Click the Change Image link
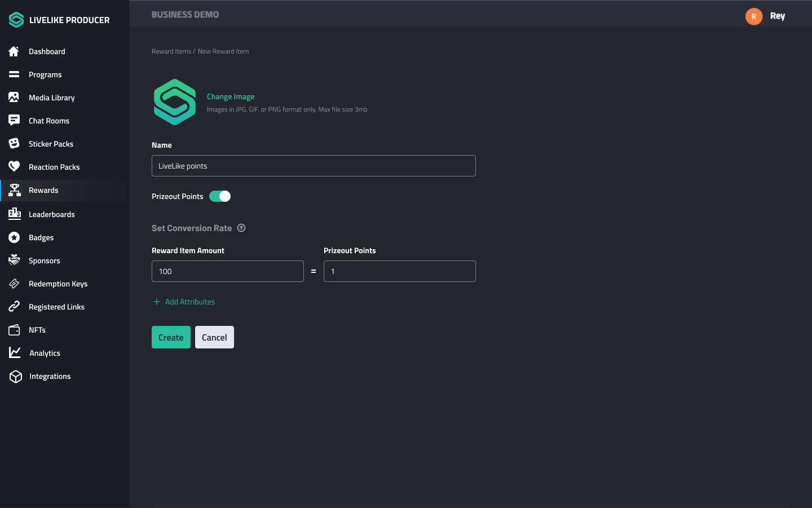 point(231,96)
